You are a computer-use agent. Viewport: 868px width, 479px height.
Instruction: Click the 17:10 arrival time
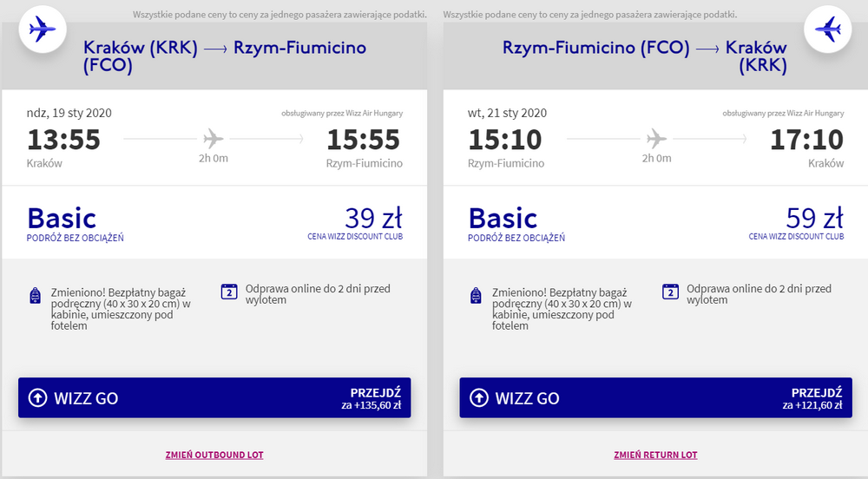(x=806, y=140)
